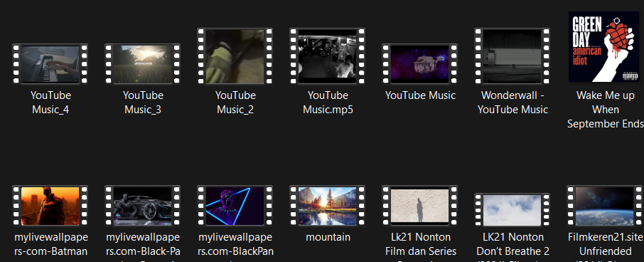
Task: Click the Wake Me up When September Ends label
Action: [606, 110]
